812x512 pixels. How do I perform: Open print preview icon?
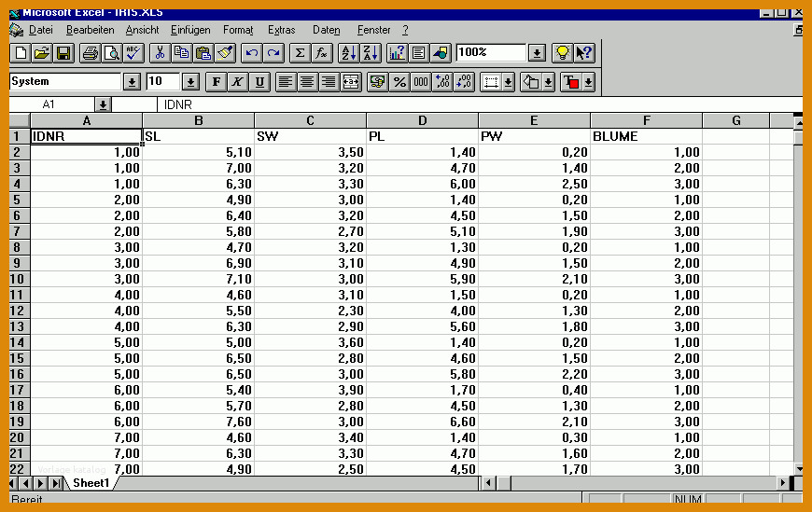pos(111,53)
